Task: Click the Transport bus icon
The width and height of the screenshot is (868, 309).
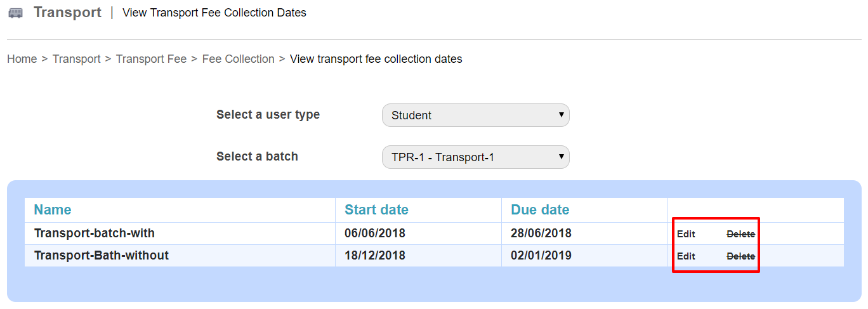Action: [16, 13]
